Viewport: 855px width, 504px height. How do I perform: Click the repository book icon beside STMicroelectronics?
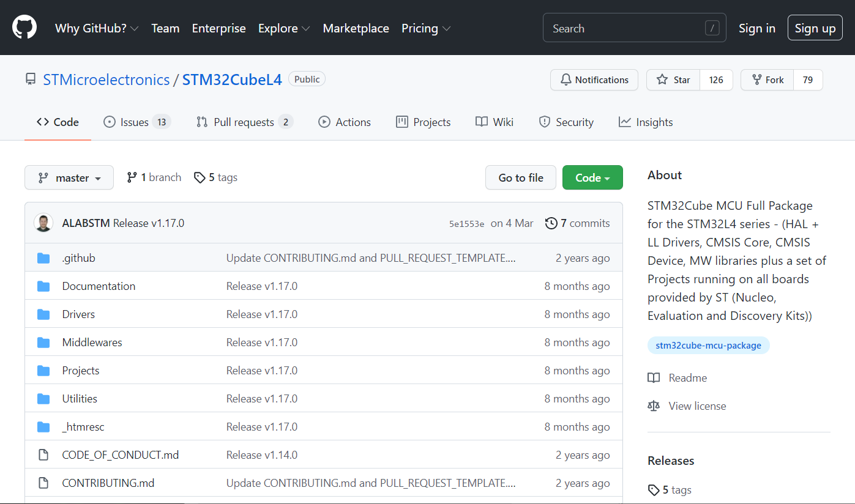[x=30, y=80]
